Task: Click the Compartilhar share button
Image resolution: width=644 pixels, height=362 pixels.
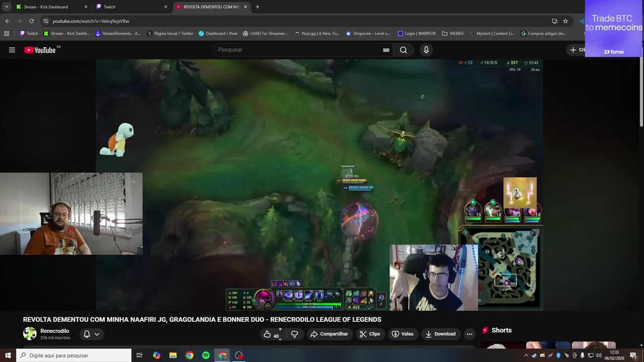Action: pyautogui.click(x=329, y=334)
